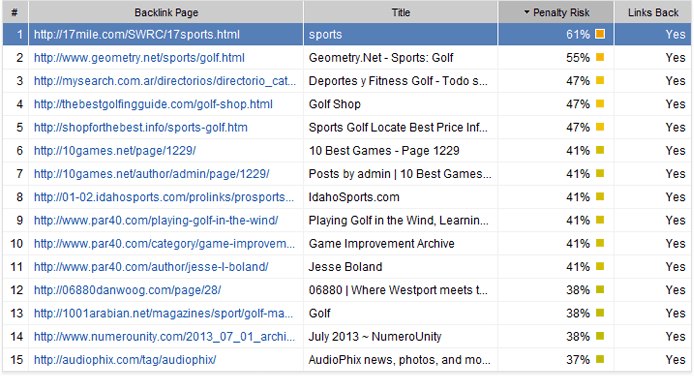Open audiophix.com tag link
This screenshot has height=376, width=694.
tap(125, 360)
